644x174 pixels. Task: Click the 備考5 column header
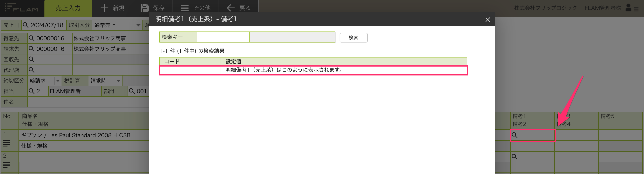coord(607,116)
